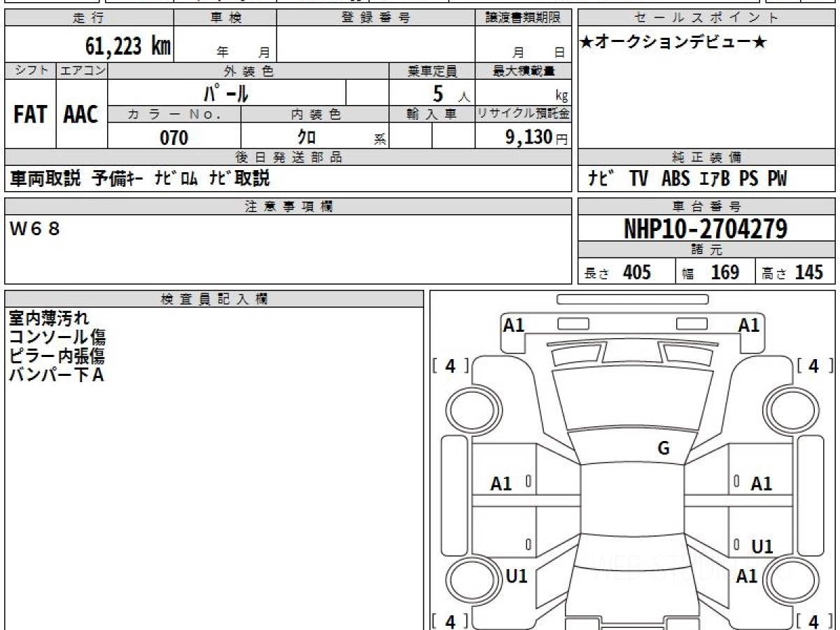Select the ナビ取説 item
840x630 pixels.
tap(239, 178)
